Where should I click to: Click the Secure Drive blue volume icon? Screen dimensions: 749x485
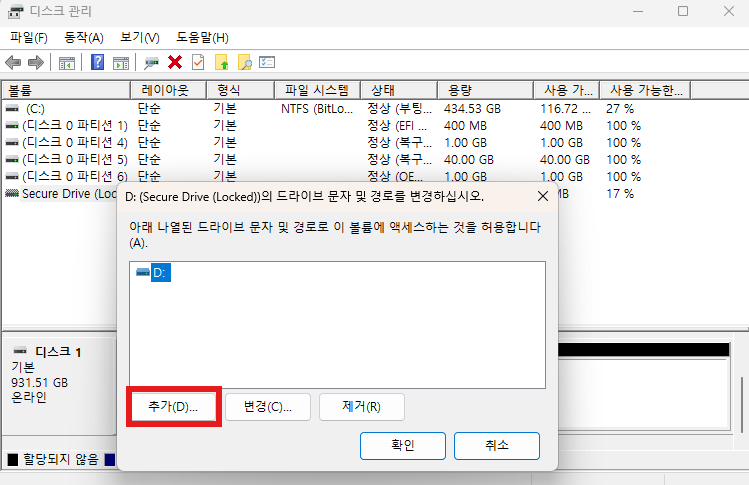[x=12, y=194]
